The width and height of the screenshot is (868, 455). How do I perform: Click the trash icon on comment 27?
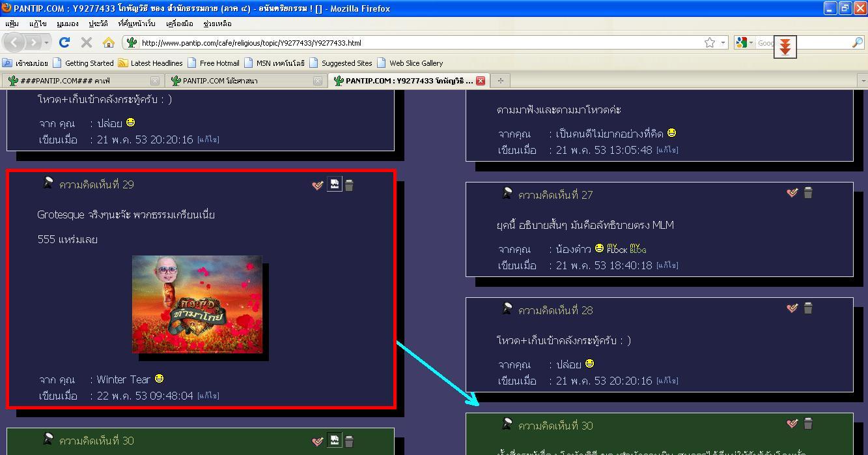808,192
